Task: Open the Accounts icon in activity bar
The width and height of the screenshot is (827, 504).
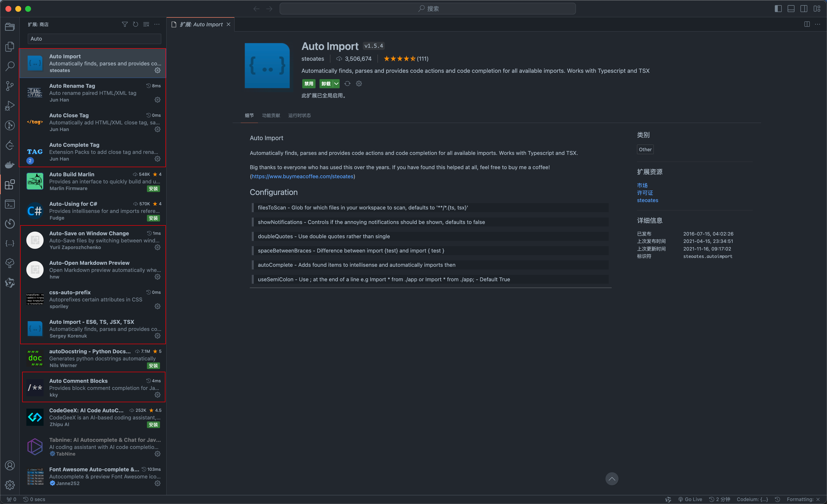Action: pyautogui.click(x=10, y=465)
